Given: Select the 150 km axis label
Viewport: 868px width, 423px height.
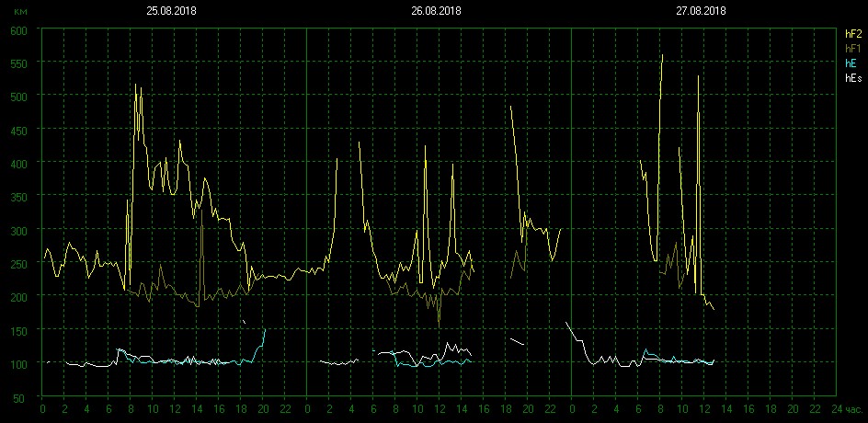Looking at the screenshot, I should coord(18,331).
